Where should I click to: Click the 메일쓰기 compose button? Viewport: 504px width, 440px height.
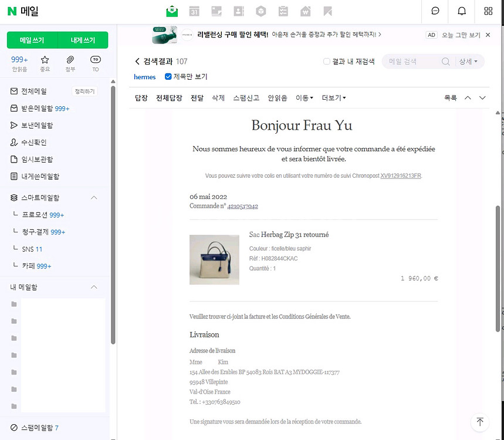(x=31, y=40)
